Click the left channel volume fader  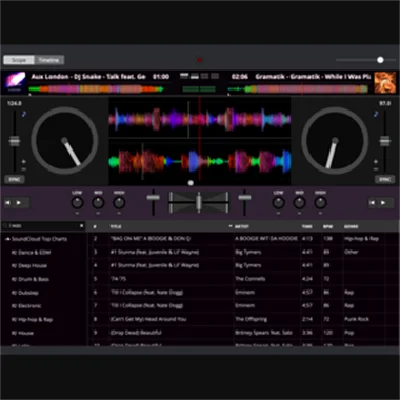click(x=153, y=197)
